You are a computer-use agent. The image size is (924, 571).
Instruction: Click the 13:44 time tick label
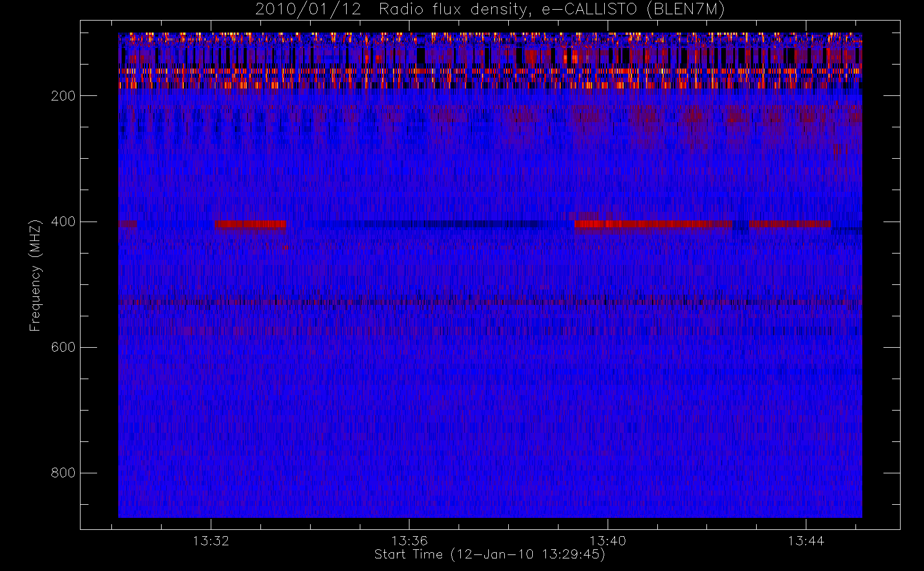point(806,541)
